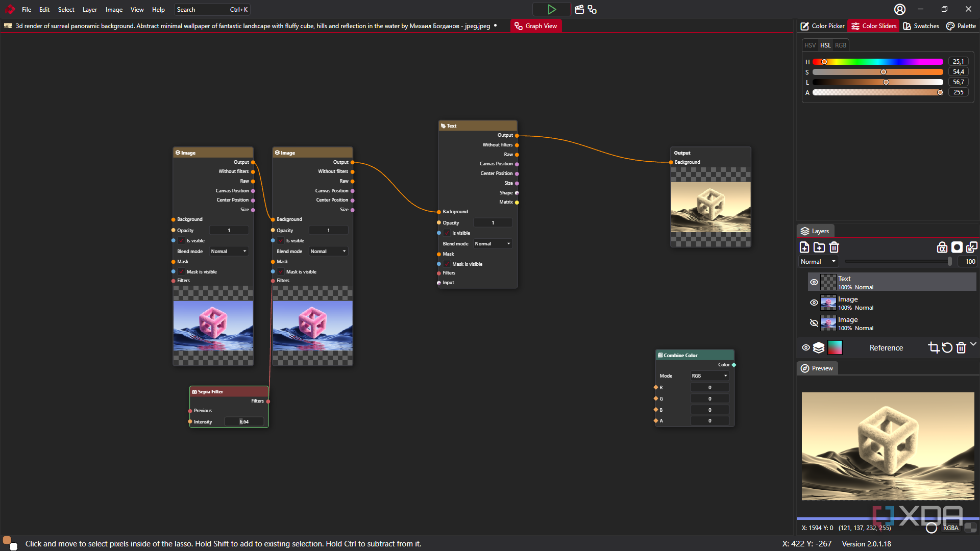Image resolution: width=980 pixels, height=551 pixels.
Task: Expand the reference layer chevron
Action: coord(973,344)
